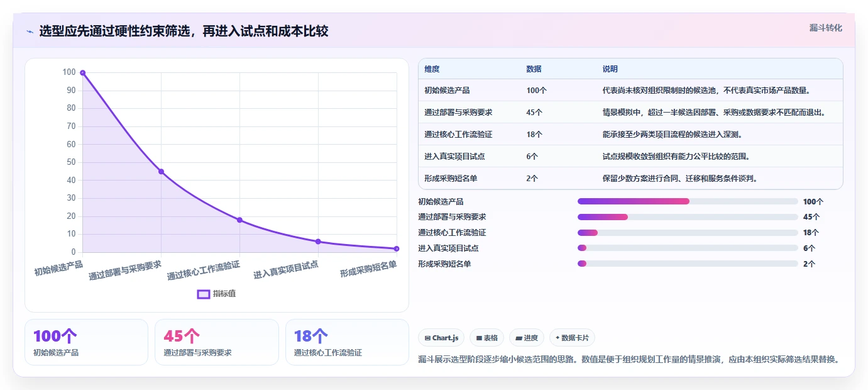
Task: Click the 45个 stat card number
Action: (182, 337)
